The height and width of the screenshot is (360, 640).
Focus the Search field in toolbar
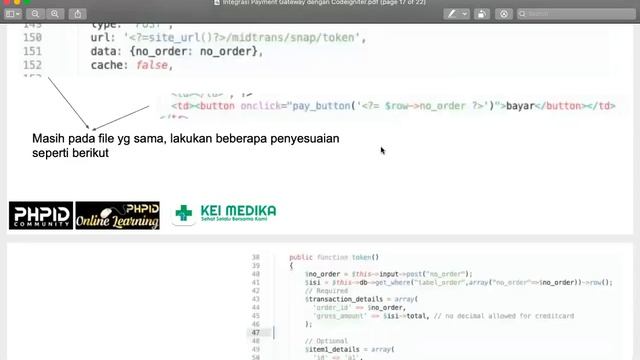click(576, 14)
